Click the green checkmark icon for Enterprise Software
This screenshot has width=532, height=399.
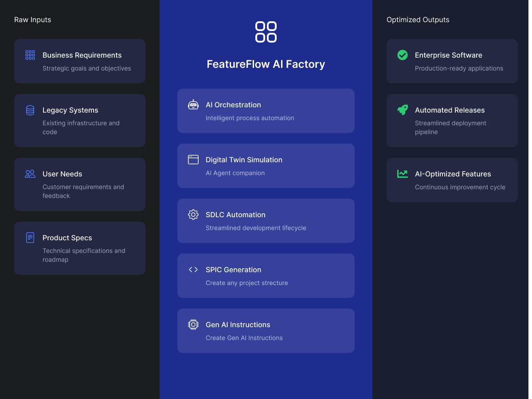pyautogui.click(x=403, y=55)
